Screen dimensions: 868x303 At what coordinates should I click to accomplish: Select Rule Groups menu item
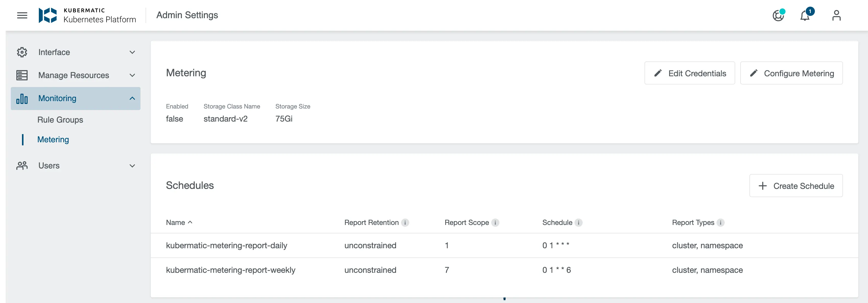(60, 119)
